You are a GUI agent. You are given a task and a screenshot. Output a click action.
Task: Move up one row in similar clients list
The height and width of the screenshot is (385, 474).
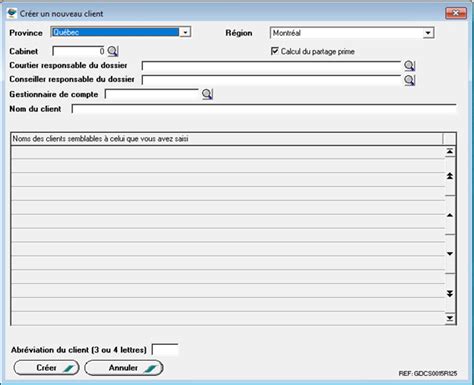pos(450,215)
